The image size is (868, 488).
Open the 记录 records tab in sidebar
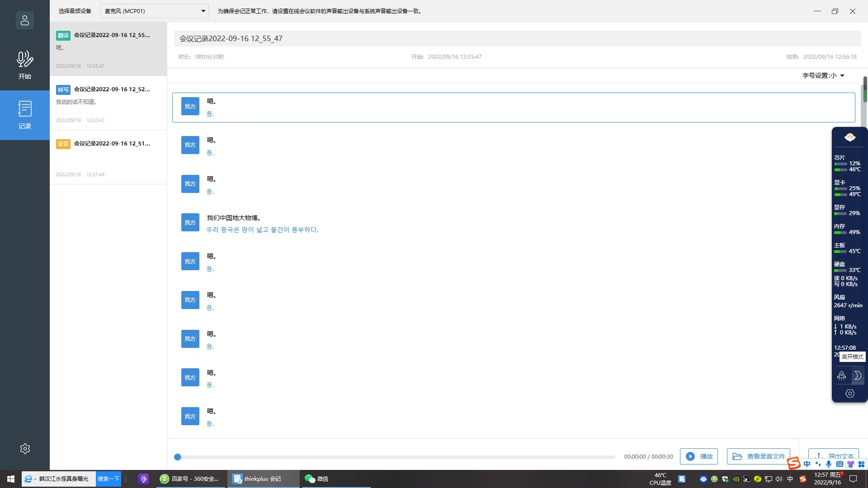pyautogui.click(x=25, y=115)
